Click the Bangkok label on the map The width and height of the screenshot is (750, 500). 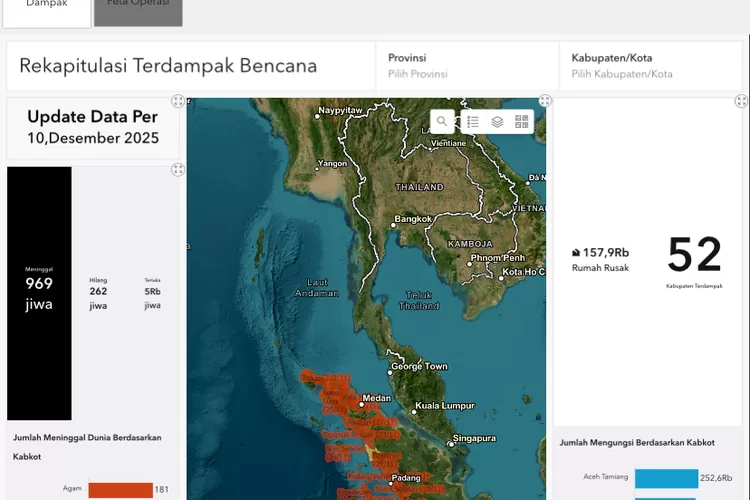coord(413,219)
